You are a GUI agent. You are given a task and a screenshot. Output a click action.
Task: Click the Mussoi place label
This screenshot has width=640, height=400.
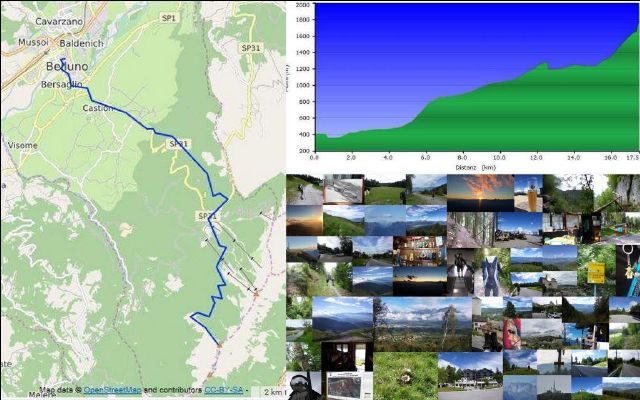tap(32, 44)
